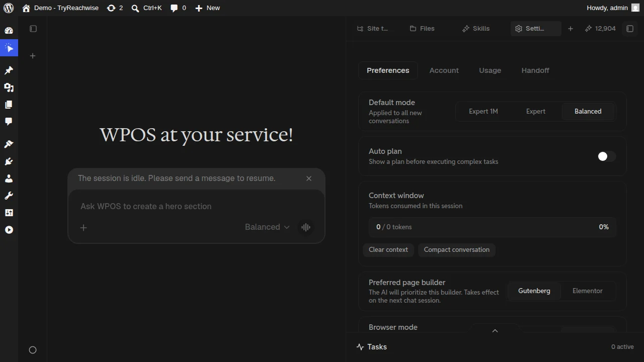Open the Media library icon
This screenshot has width=644, height=362.
pyautogui.click(x=9, y=87)
